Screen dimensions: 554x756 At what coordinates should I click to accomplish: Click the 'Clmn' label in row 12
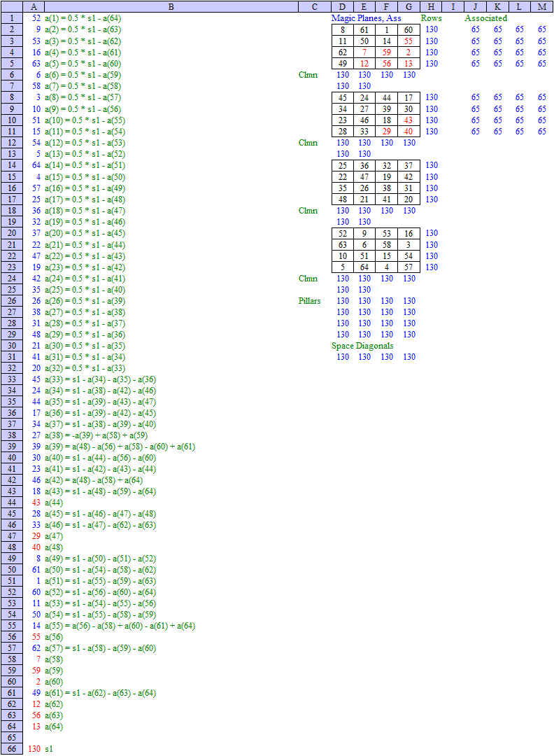pos(308,143)
